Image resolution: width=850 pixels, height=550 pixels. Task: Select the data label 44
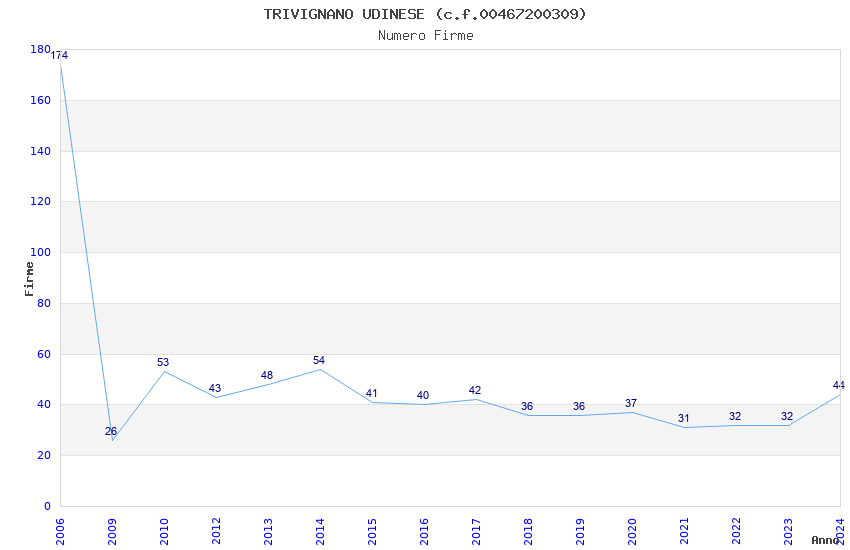839,385
